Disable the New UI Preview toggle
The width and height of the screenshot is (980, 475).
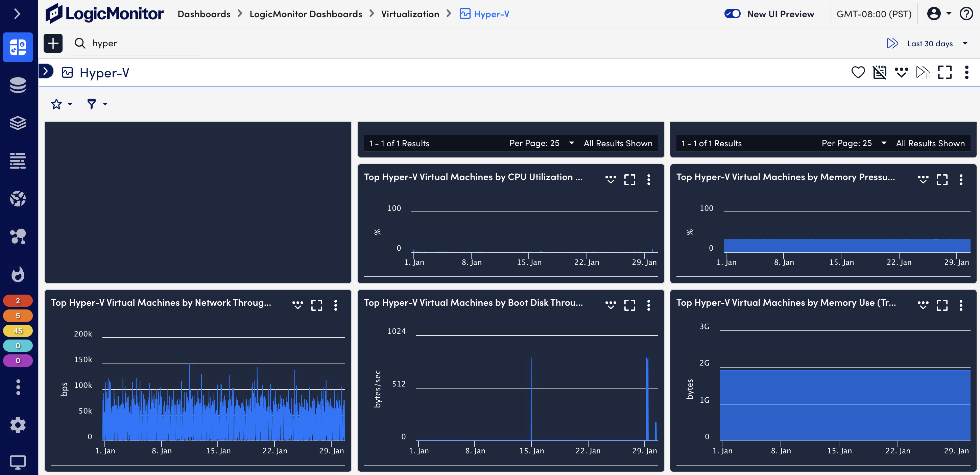[732, 14]
